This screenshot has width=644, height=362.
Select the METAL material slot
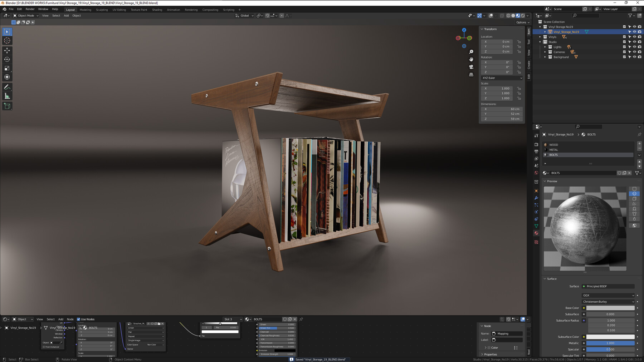(554, 150)
